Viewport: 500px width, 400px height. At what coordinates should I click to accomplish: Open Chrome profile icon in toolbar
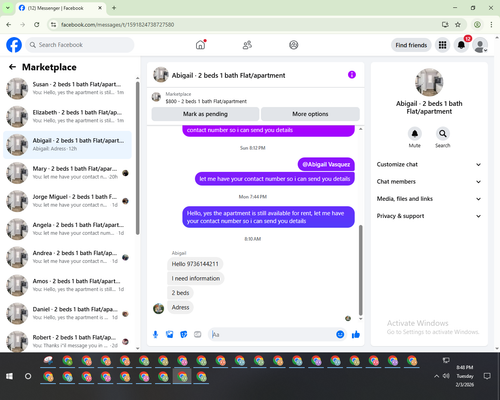coord(477,25)
